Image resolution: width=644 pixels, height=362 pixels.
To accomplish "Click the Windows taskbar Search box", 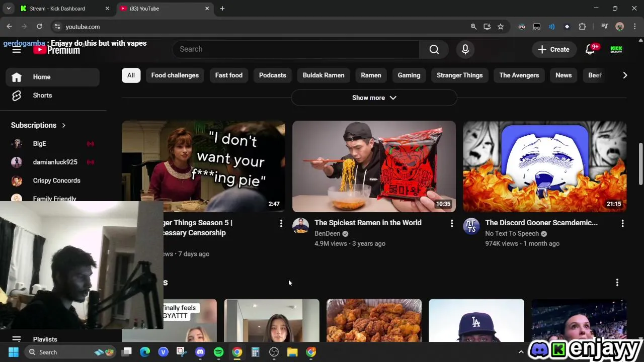I will (x=70, y=352).
